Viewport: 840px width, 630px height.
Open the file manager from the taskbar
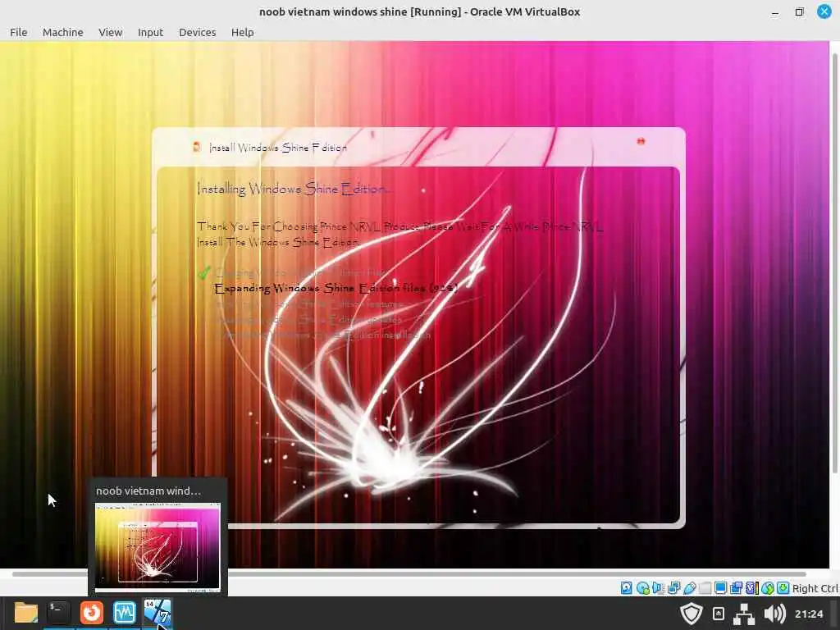(25, 613)
